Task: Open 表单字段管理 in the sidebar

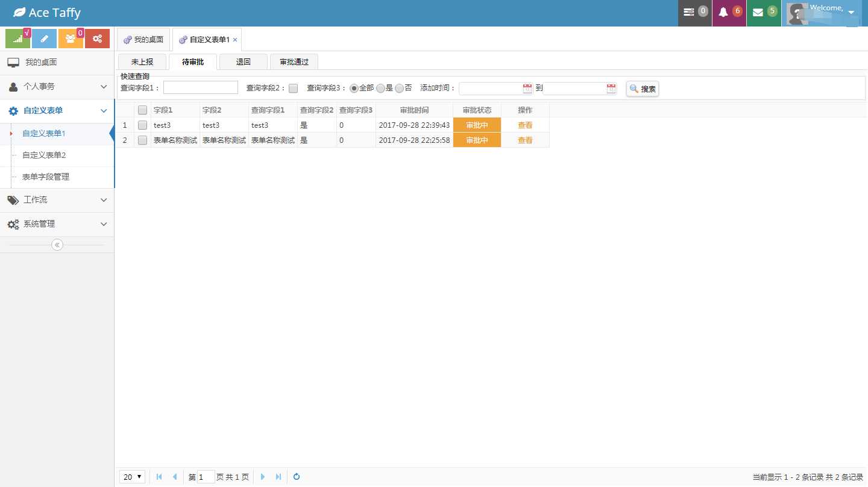Action: (x=57, y=177)
